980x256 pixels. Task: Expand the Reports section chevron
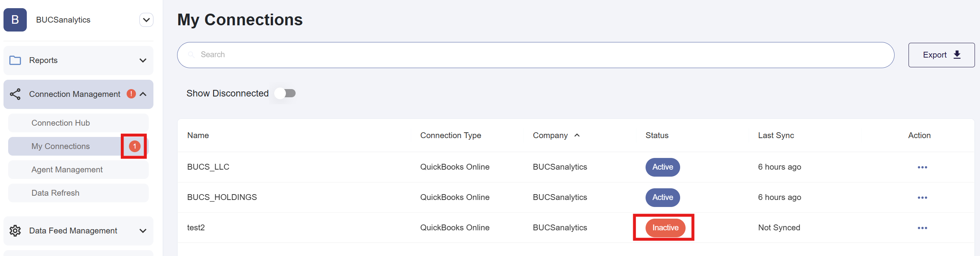[x=143, y=60]
